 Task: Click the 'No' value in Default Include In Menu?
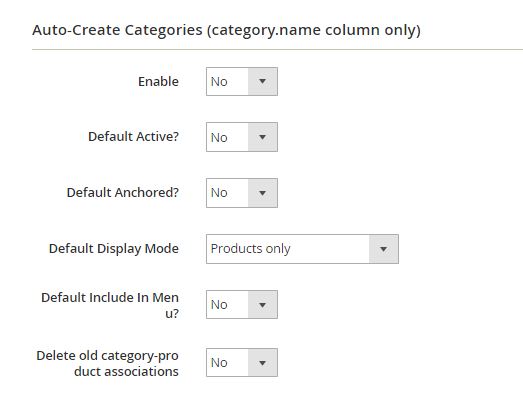(x=219, y=305)
